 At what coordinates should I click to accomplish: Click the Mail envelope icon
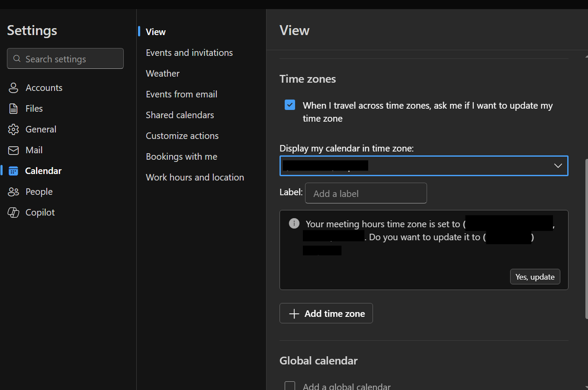click(13, 150)
